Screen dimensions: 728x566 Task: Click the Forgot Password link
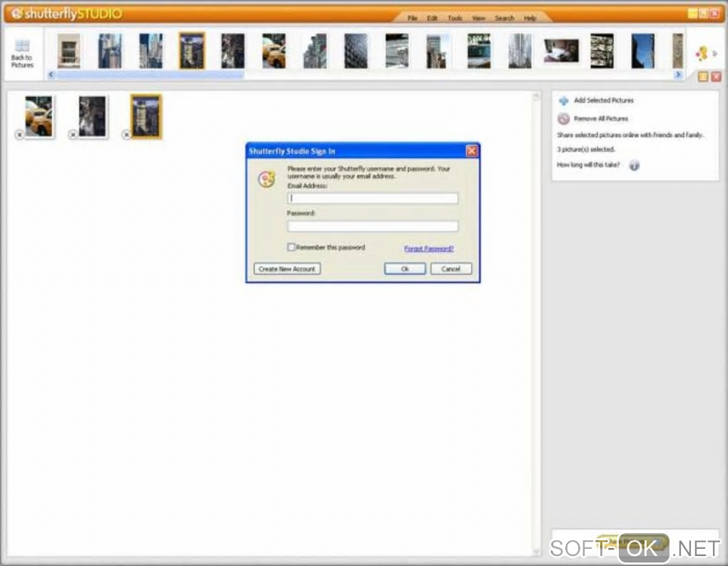pos(428,248)
